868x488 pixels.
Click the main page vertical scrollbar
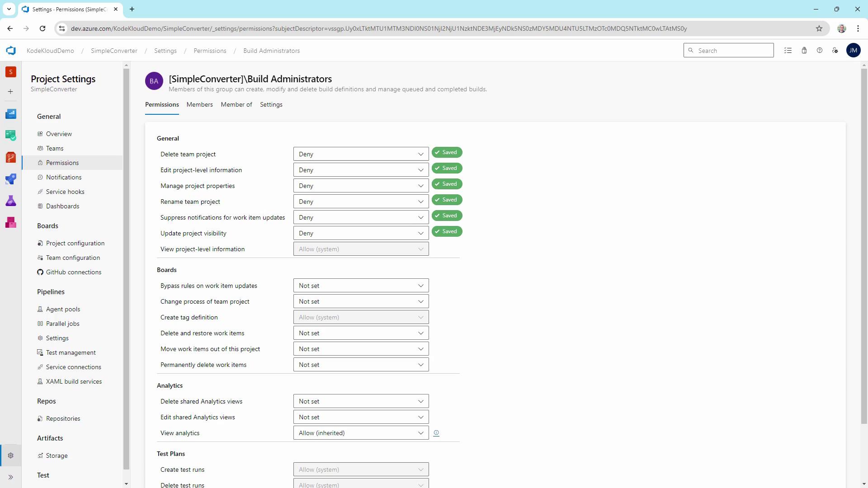click(864, 246)
